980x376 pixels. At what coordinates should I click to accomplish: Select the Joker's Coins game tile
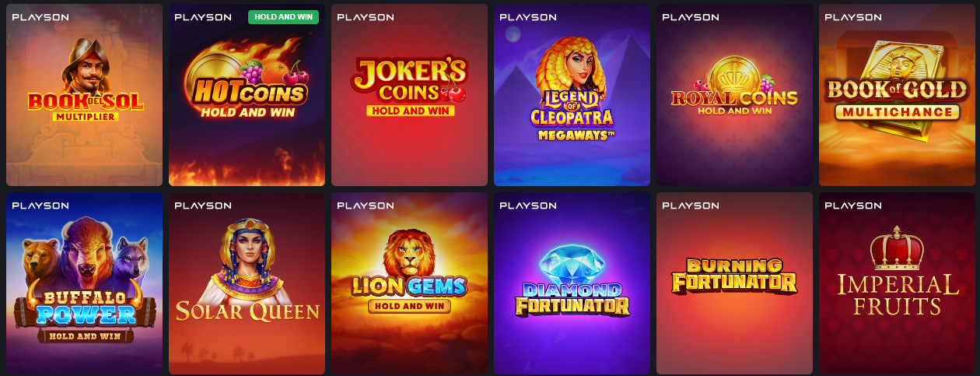(409, 95)
